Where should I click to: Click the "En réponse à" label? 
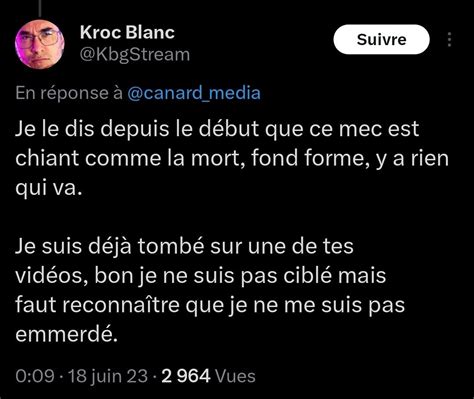[x=69, y=93]
